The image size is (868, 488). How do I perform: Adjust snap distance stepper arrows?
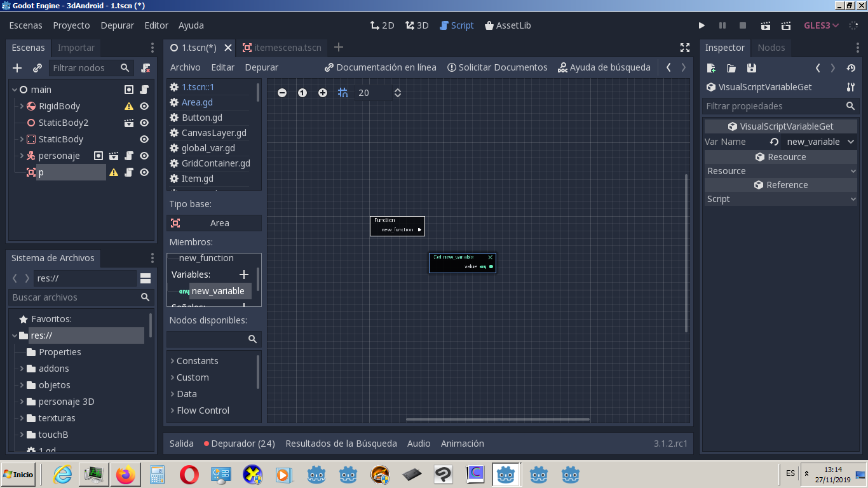(x=398, y=93)
